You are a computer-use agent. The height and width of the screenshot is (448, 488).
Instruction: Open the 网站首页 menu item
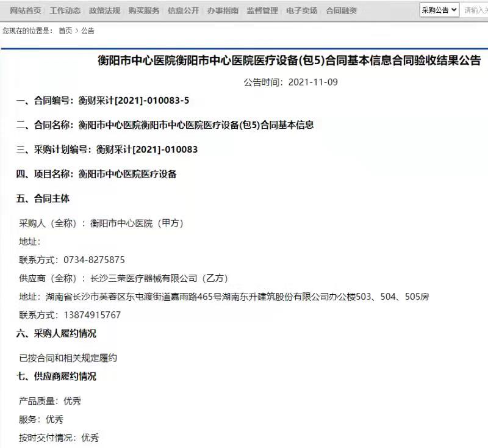(x=26, y=11)
